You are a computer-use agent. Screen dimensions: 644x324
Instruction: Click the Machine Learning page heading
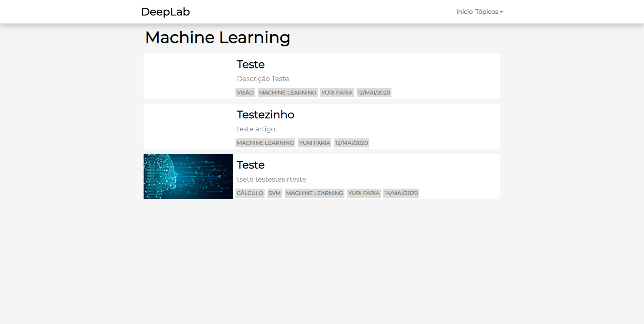pos(217,37)
